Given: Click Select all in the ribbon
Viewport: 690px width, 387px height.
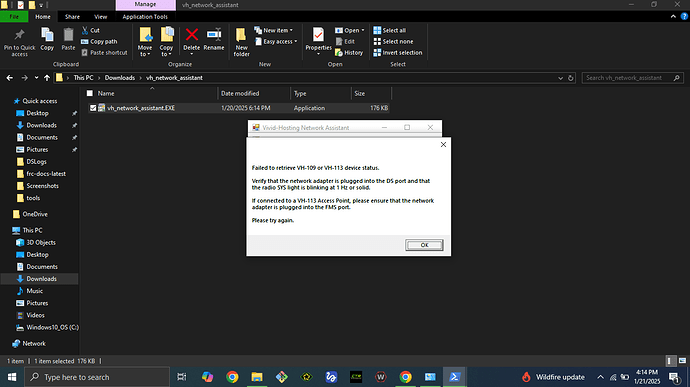Looking at the screenshot, I should pos(390,30).
